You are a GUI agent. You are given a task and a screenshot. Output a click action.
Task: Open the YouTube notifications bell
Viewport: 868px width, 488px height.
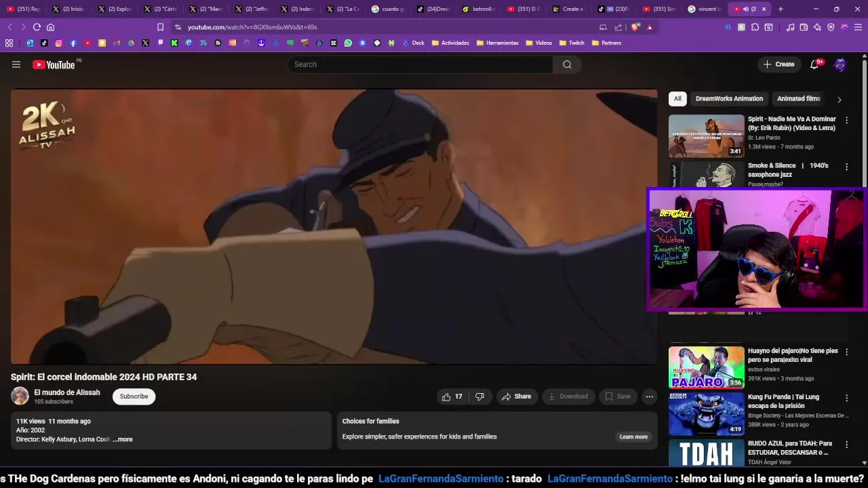814,64
